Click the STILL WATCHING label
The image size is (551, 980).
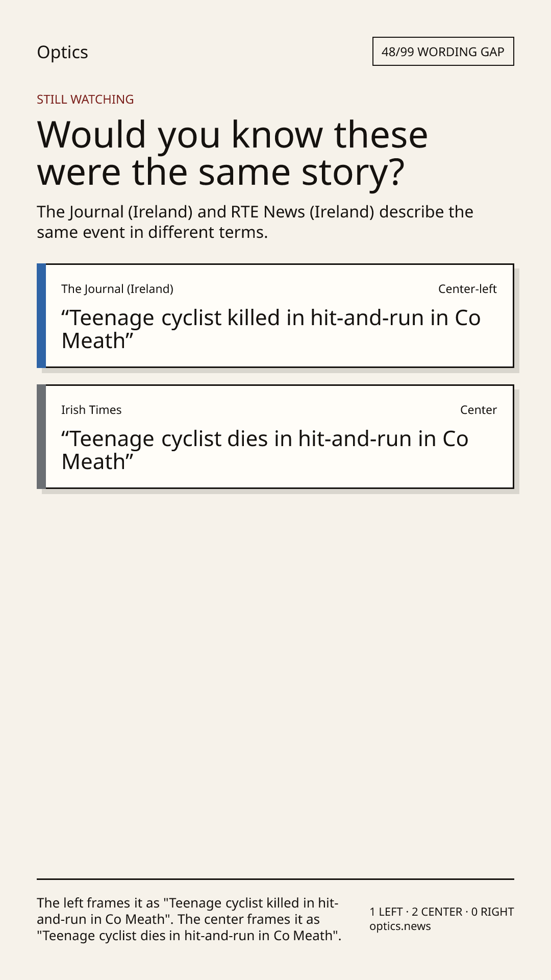[85, 100]
